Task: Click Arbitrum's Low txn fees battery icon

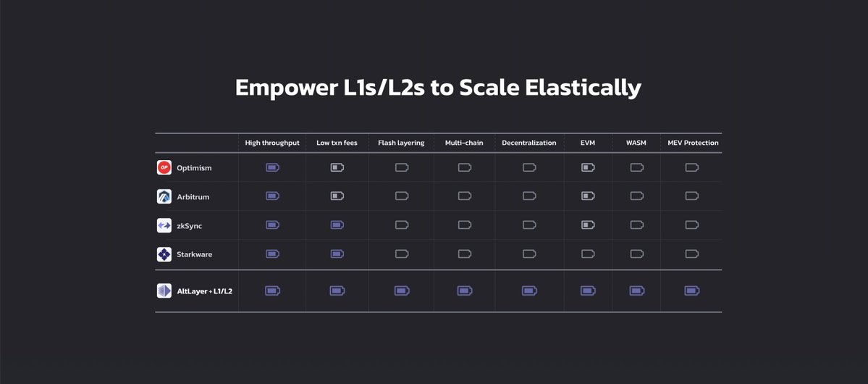Action: (x=337, y=196)
